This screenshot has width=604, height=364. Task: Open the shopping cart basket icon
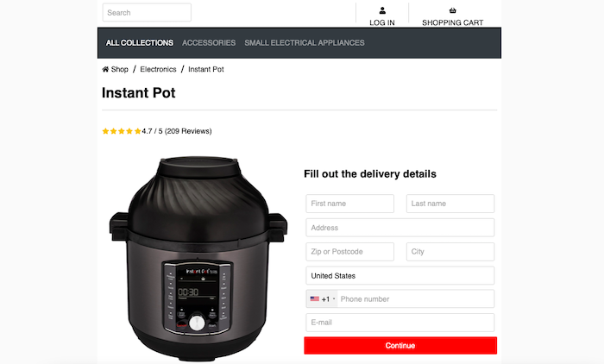click(x=453, y=11)
